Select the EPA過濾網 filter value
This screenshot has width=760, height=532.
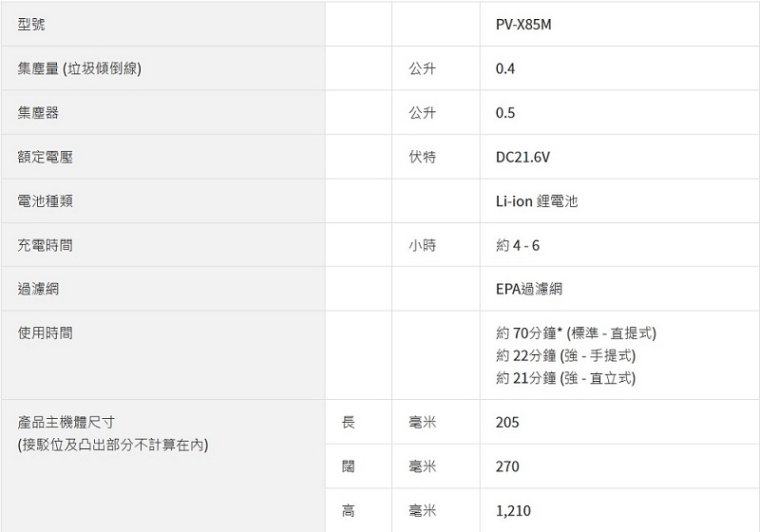[x=528, y=289]
